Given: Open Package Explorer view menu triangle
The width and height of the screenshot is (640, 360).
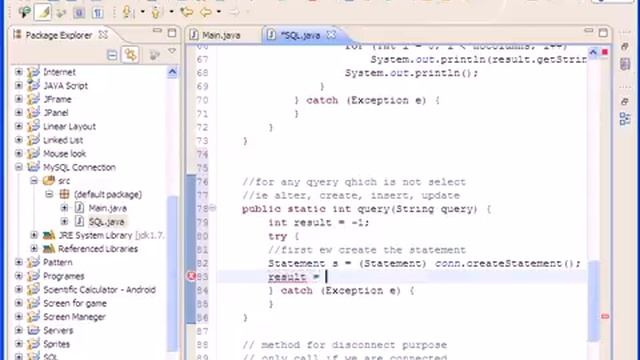Looking at the screenshot, I should point(172,51).
